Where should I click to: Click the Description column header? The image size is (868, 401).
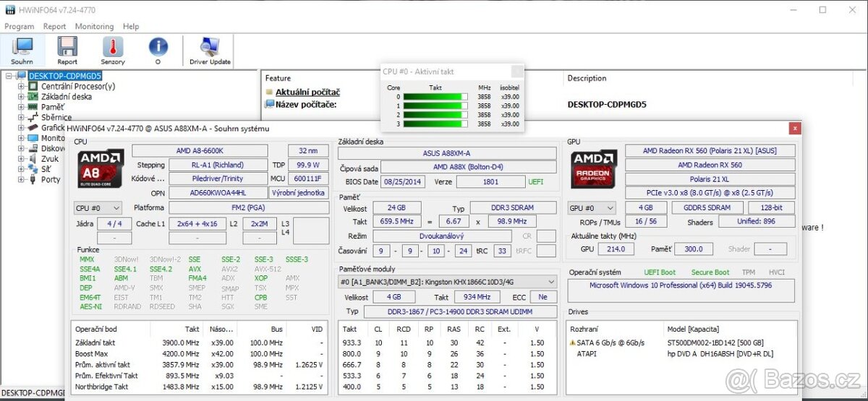[x=587, y=78]
